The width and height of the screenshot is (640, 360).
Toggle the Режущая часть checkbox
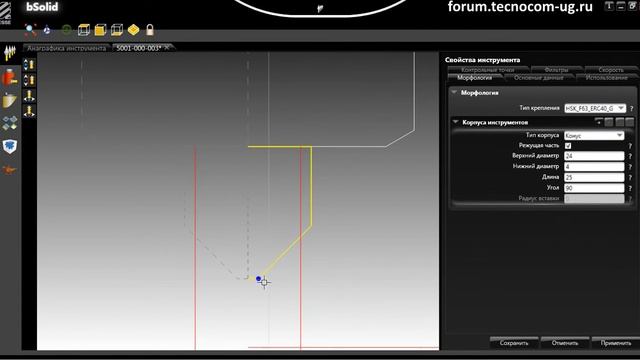pyautogui.click(x=568, y=146)
